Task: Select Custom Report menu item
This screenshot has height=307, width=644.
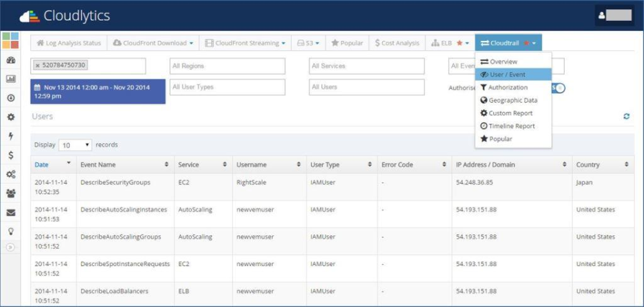Action: click(513, 113)
